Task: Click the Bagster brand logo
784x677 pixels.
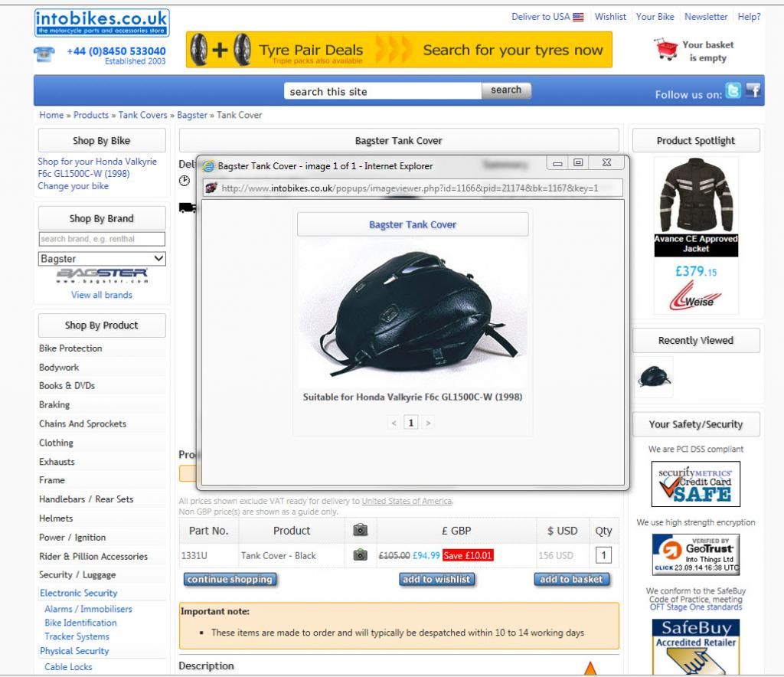Action: 102,276
